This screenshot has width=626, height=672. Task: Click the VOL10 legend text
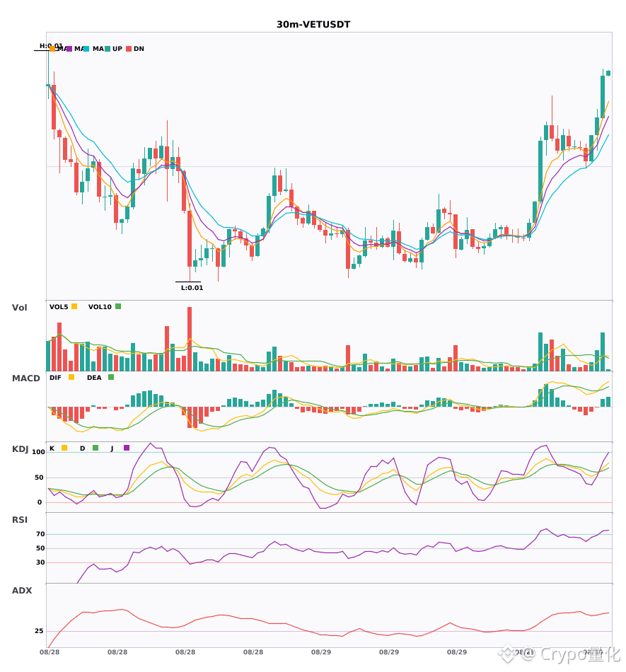100,307
